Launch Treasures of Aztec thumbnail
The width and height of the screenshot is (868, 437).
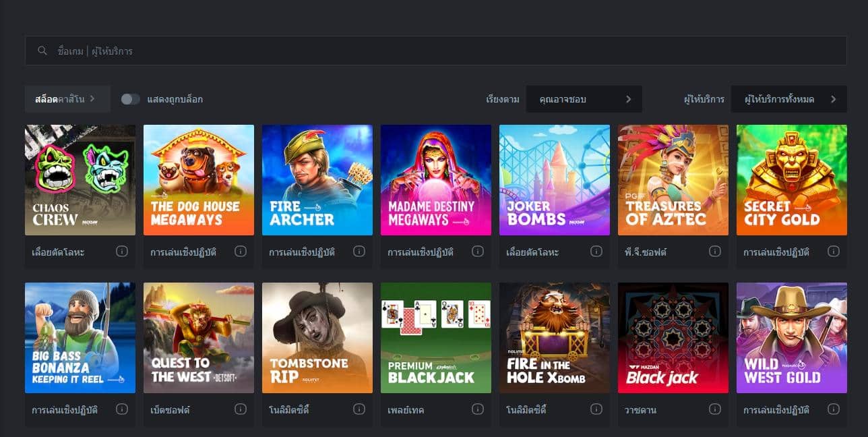tap(673, 180)
